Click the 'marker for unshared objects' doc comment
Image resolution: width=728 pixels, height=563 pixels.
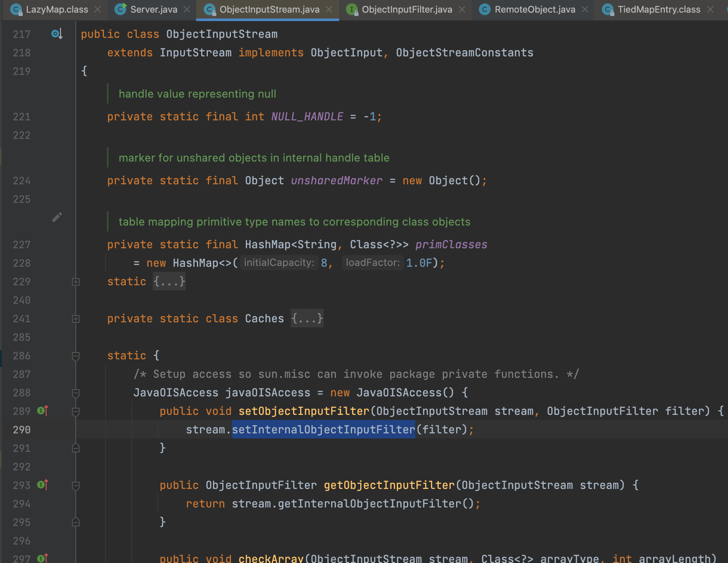254,157
